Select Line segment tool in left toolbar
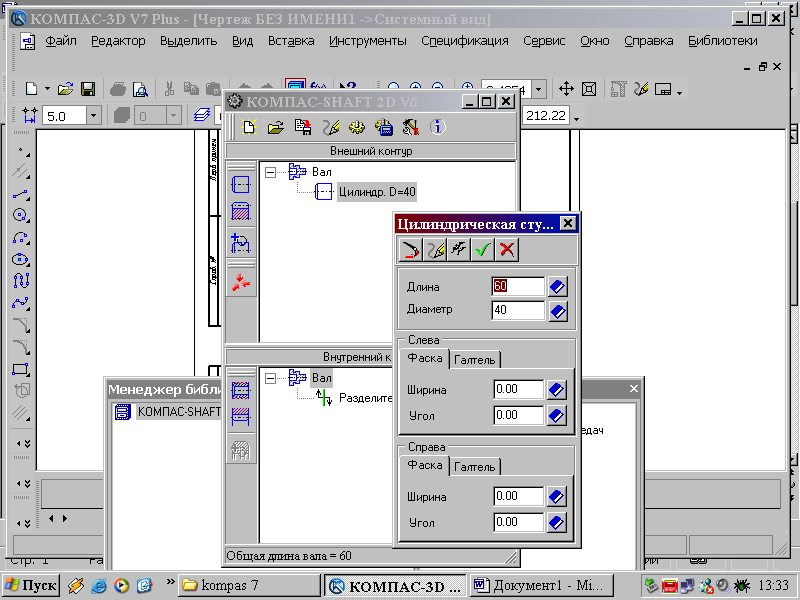The image size is (800, 600). (x=21, y=194)
